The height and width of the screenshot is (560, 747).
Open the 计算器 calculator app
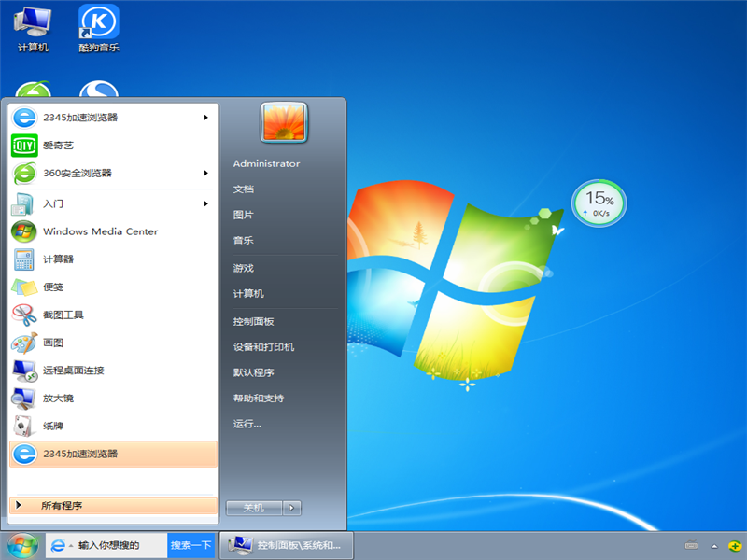click(58, 259)
